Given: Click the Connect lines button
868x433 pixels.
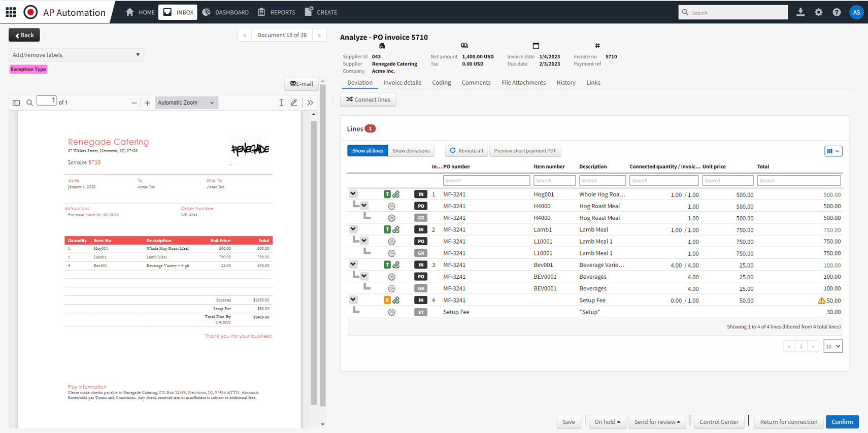Looking at the screenshot, I should pyautogui.click(x=368, y=99).
